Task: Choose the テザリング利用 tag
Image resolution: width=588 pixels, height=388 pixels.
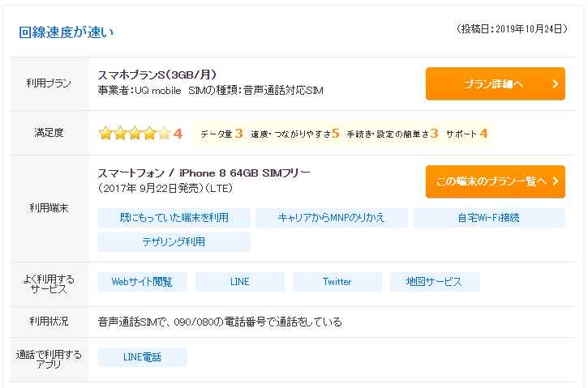Action: 174,242
